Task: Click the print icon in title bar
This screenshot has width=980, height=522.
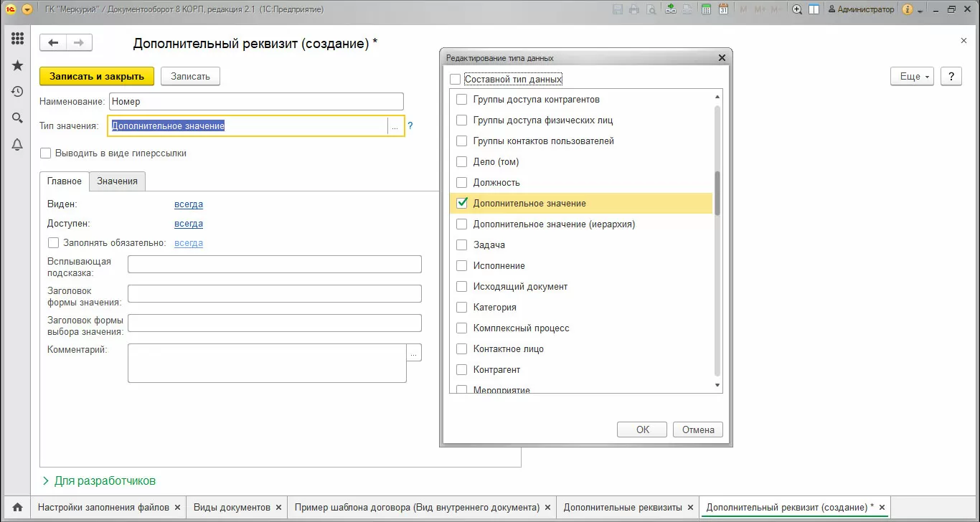Action: click(x=634, y=9)
